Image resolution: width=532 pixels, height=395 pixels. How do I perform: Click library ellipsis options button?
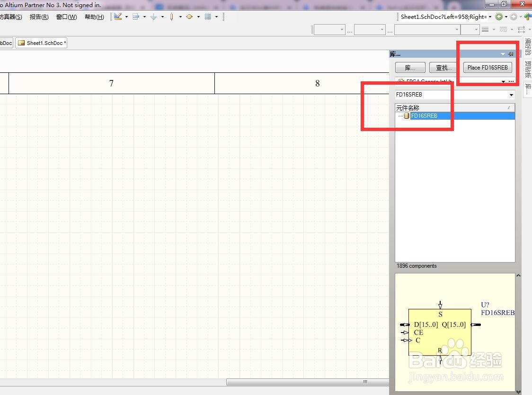click(x=511, y=81)
